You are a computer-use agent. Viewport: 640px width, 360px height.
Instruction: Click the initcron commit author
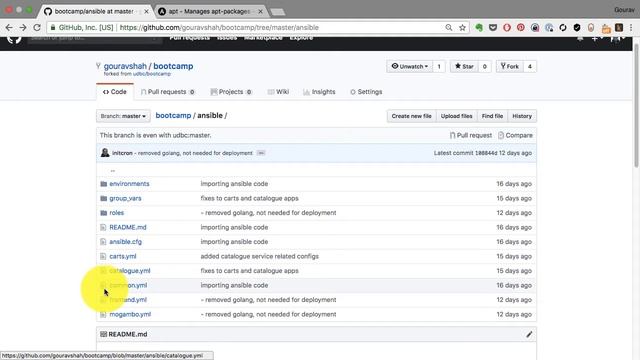(122, 153)
